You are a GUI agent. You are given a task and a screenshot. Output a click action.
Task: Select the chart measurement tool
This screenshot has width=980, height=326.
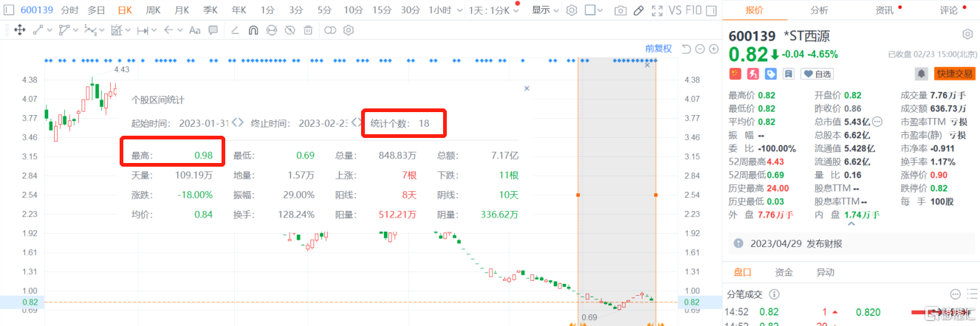pyautogui.click(x=116, y=30)
